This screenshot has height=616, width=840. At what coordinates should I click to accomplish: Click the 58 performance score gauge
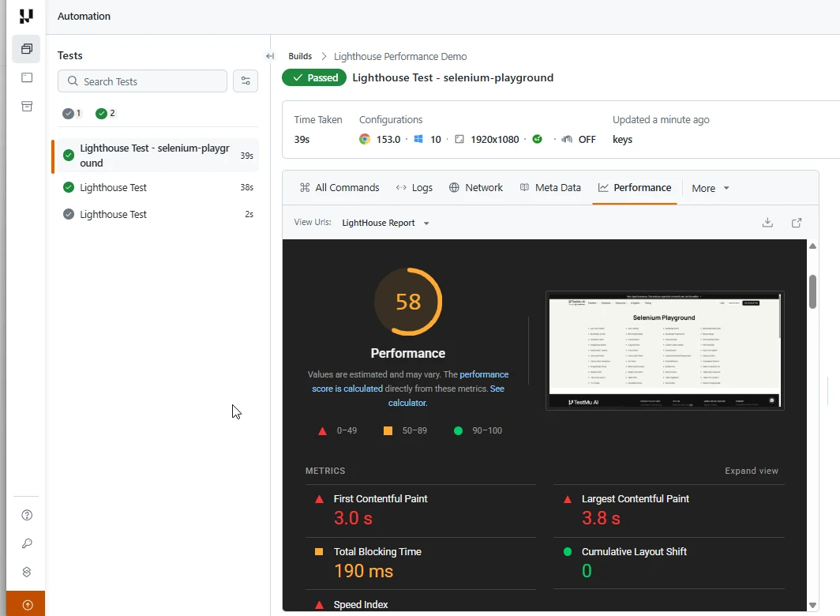[x=408, y=302]
